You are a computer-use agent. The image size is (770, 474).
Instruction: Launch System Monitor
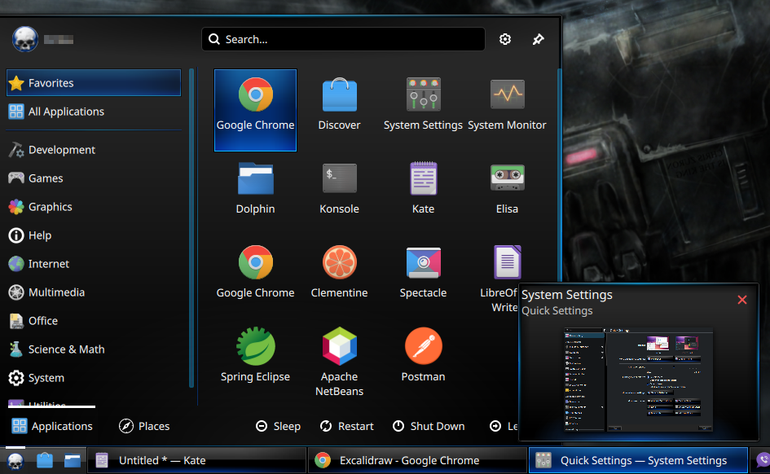click(507, 104)
